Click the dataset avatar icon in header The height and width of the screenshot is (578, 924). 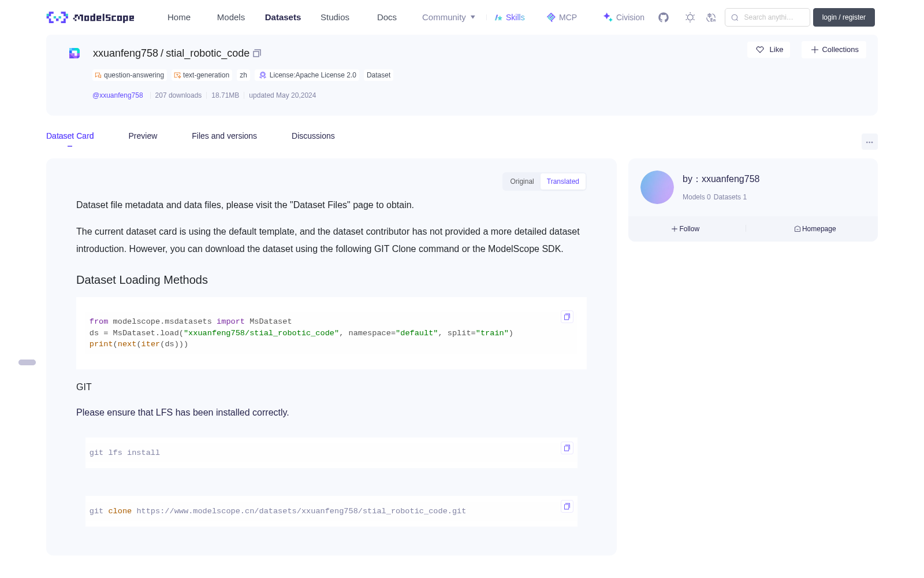tap(74, 53)
